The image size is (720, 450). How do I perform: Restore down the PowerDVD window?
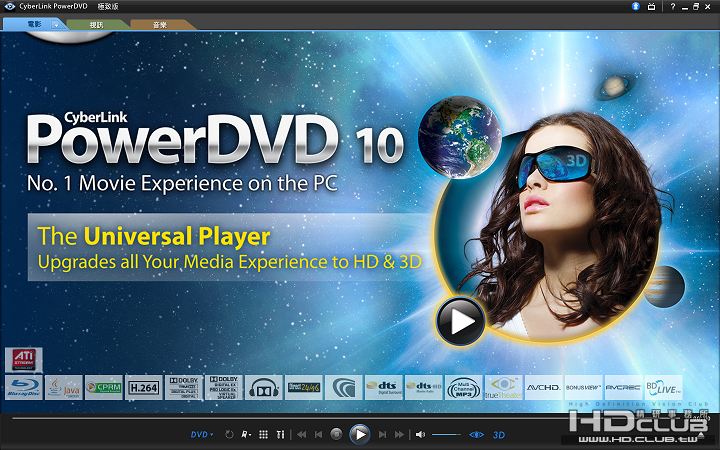[696, 6]
